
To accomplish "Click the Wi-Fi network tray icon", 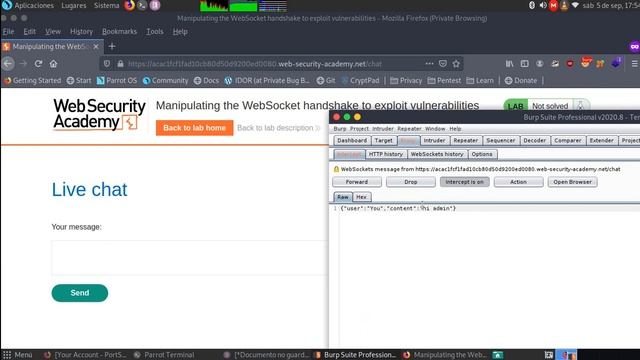I will pyautogui.click(x=575, y=5).
